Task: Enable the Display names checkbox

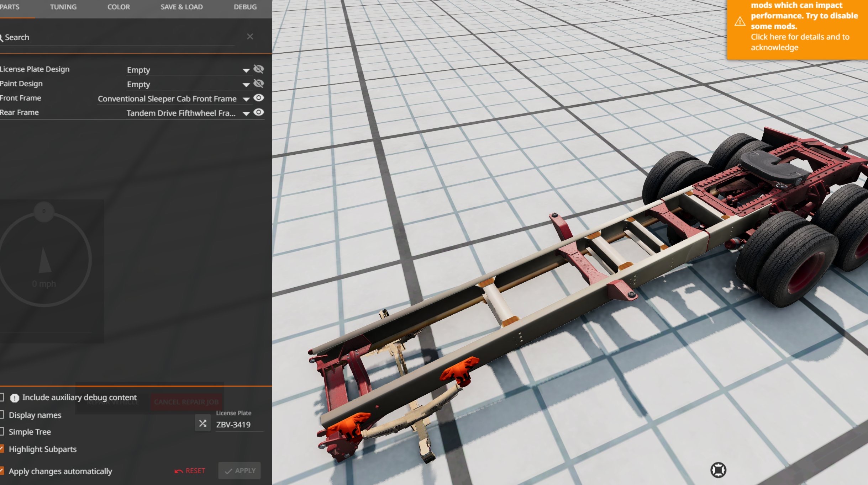Action: tap(2, 415)
